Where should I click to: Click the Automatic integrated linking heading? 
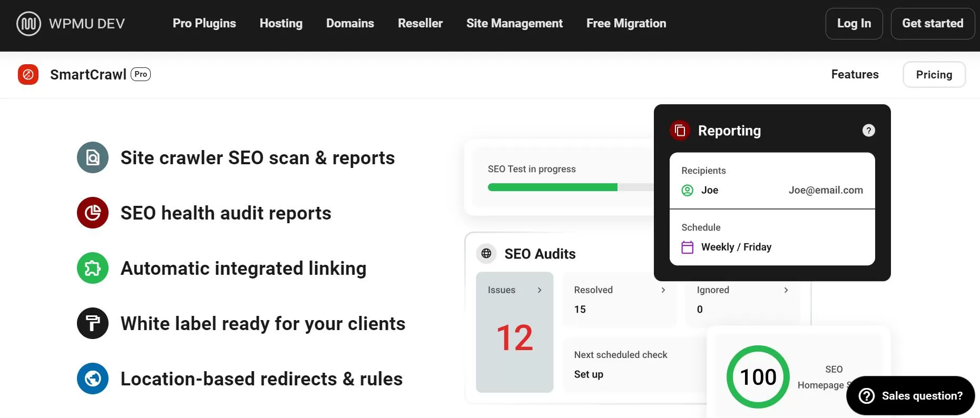point(243,268)
